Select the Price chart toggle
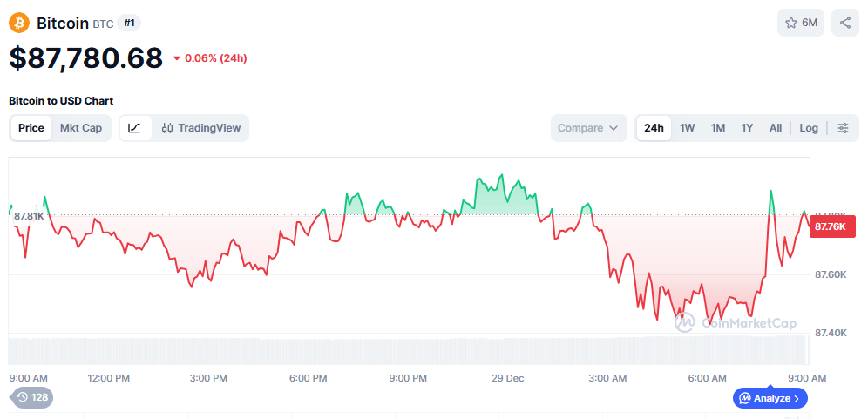868x419 pixels. pos(31,128)
